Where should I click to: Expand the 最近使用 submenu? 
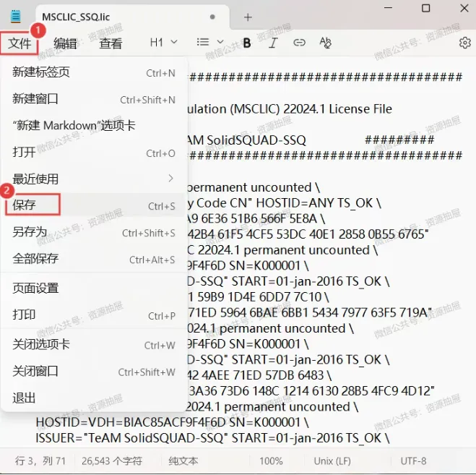[x=93, y=179]
